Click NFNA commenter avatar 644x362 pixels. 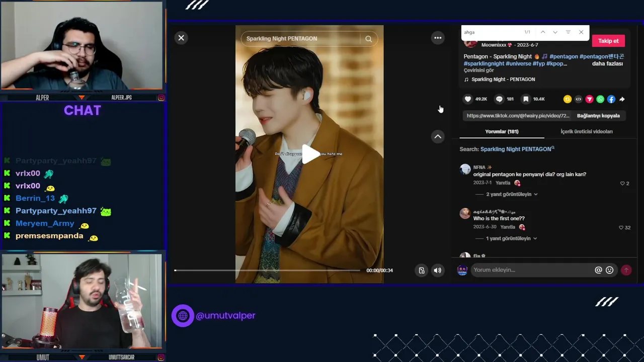click(465, 169)
